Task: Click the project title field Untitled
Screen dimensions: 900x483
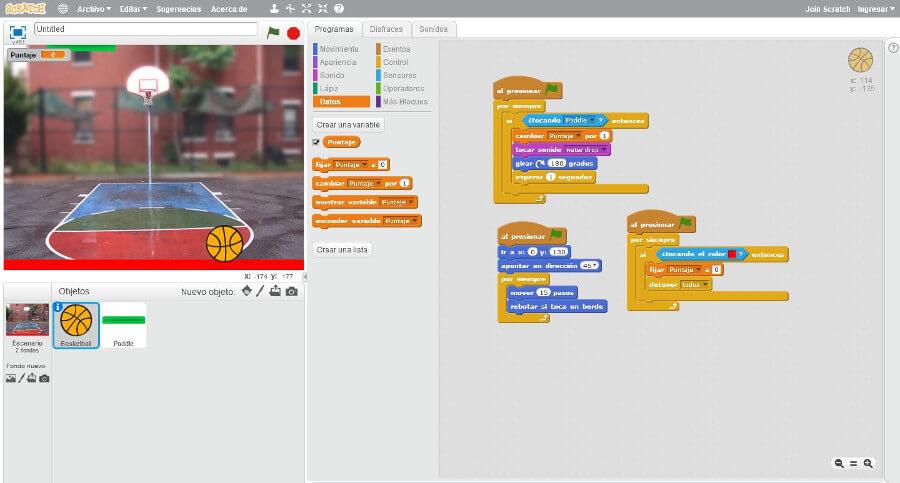Action: click(x=146, y=29)
